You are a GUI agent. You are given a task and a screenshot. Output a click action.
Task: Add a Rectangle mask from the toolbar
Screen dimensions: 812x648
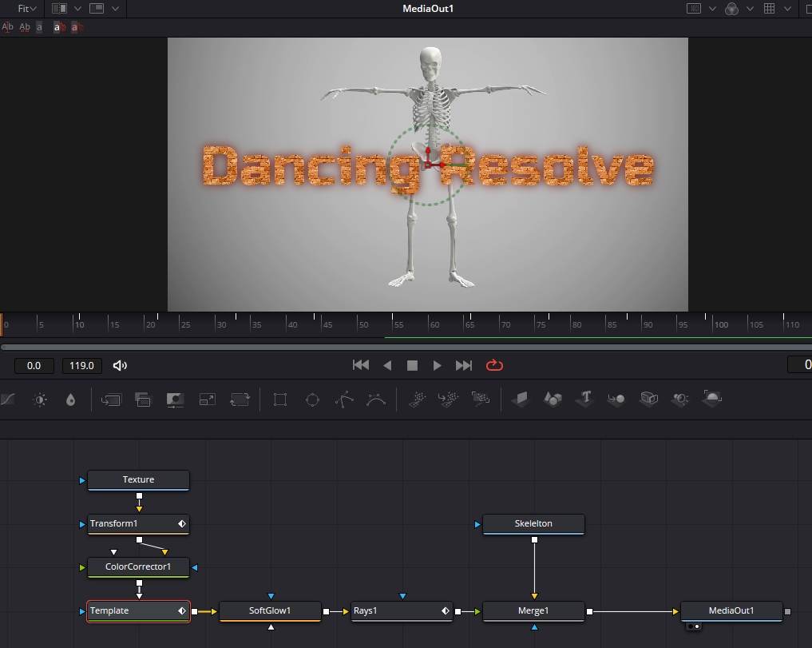[x=279, y=399]
